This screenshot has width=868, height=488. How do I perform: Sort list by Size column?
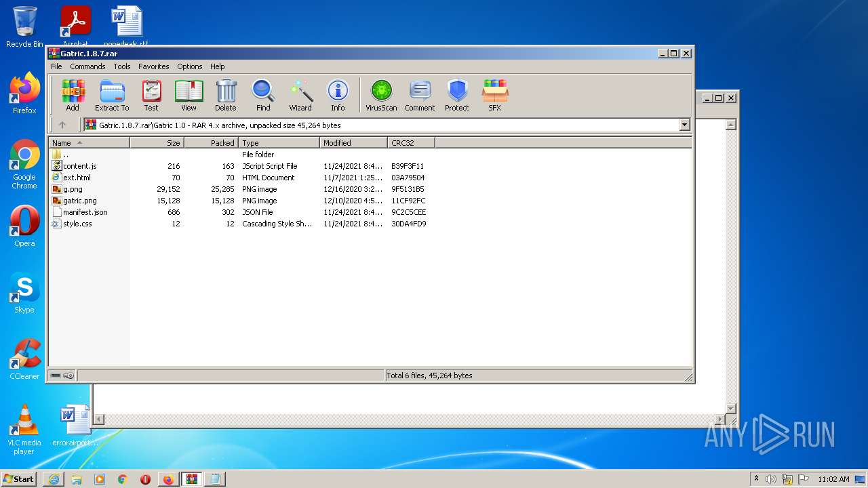pyautogui.click(x=157, y=142)
